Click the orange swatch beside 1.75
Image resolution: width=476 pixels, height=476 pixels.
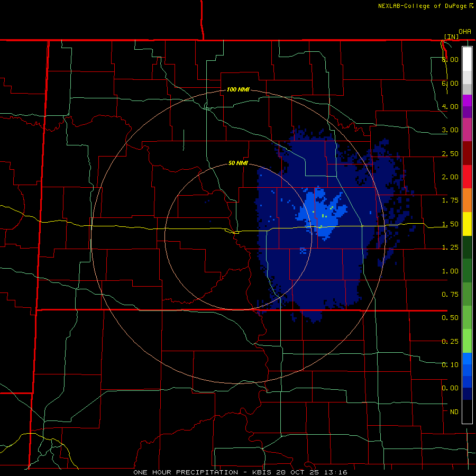(467, 200)
